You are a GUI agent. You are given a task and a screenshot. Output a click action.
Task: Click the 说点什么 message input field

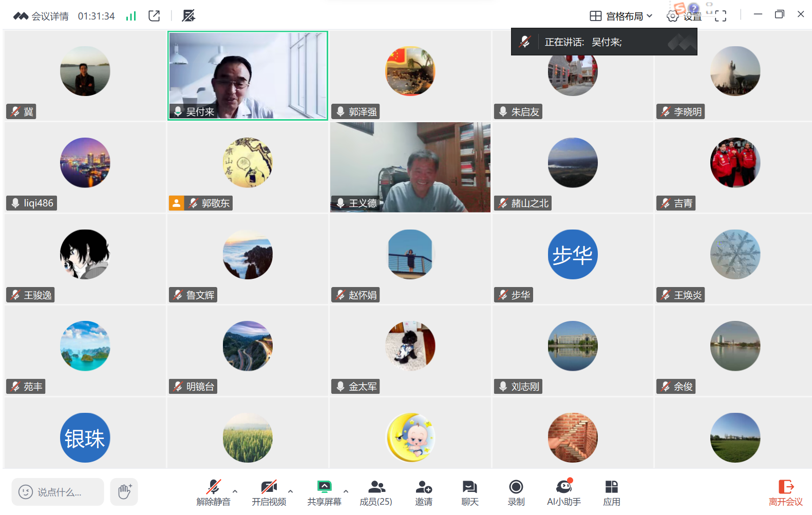58,492
